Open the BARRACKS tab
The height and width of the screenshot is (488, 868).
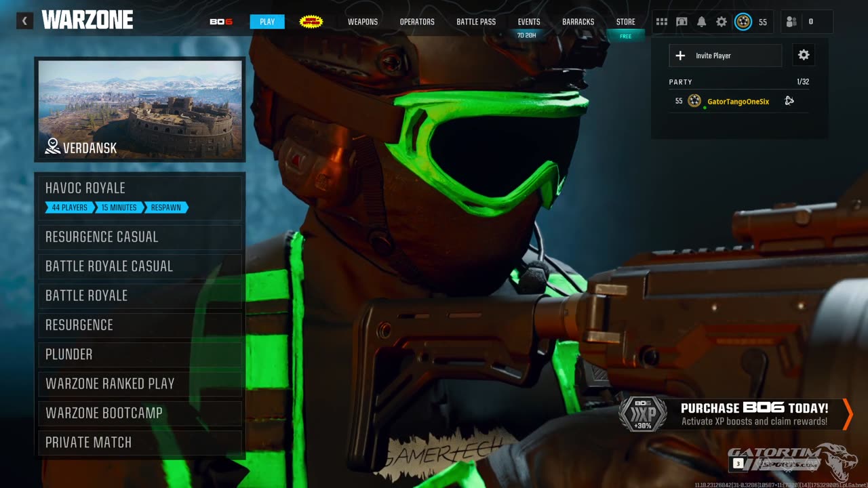pyautogui.click(x=578, y=22)
